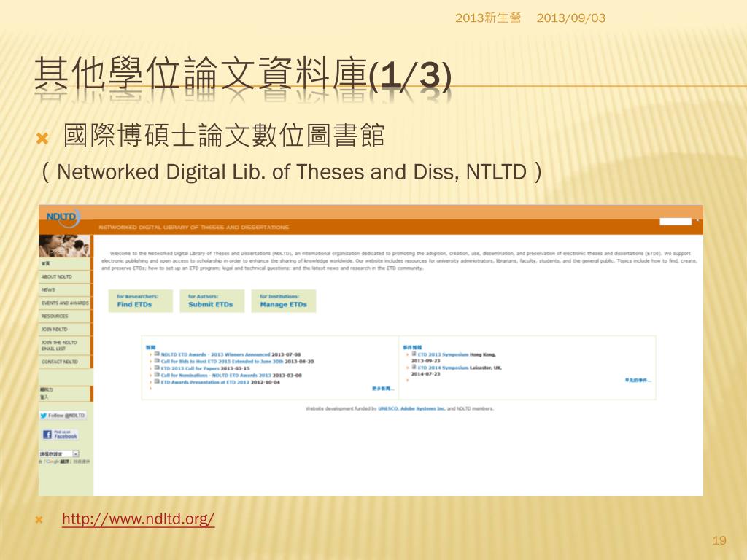Open the CONTACT NDLTD menu item
747x560 pixels.
[64, 362]
